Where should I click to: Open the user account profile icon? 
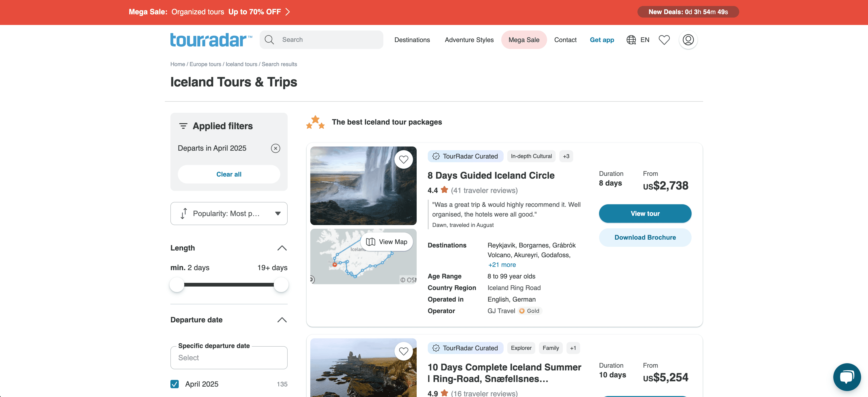coord(688,40)
